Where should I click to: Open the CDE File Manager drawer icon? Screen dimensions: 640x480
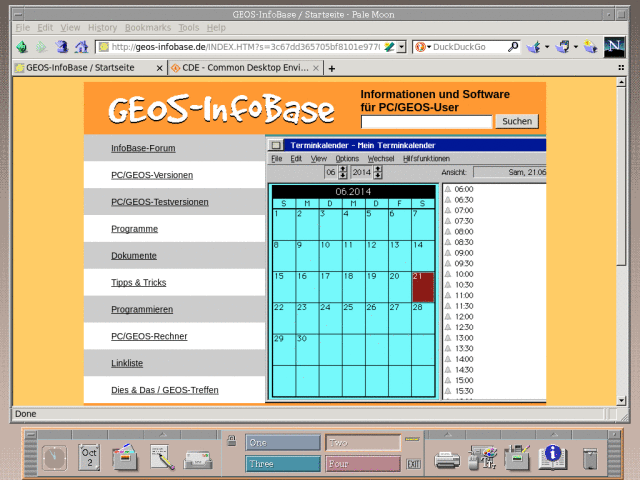tap(124, 457)
